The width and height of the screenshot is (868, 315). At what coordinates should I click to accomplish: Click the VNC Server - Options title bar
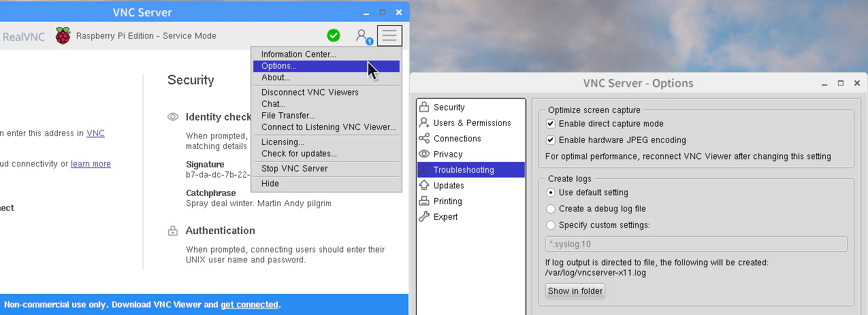pyautogui.click(x=639, y=83)
